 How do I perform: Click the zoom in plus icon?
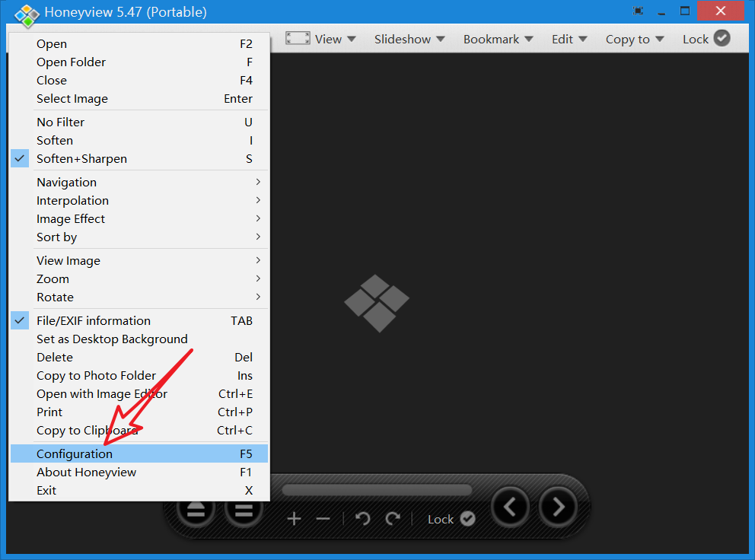294,519
